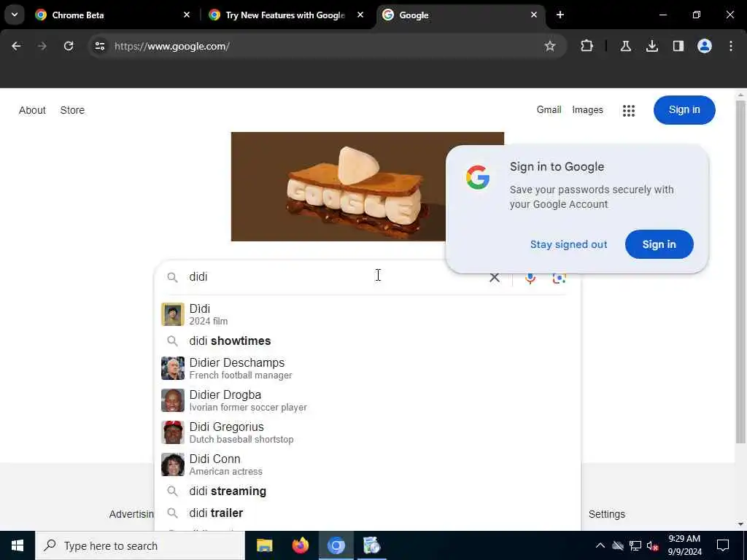Open the Extensions puzzle icon
Screen dimensions: 747x560
pos(587,46)
